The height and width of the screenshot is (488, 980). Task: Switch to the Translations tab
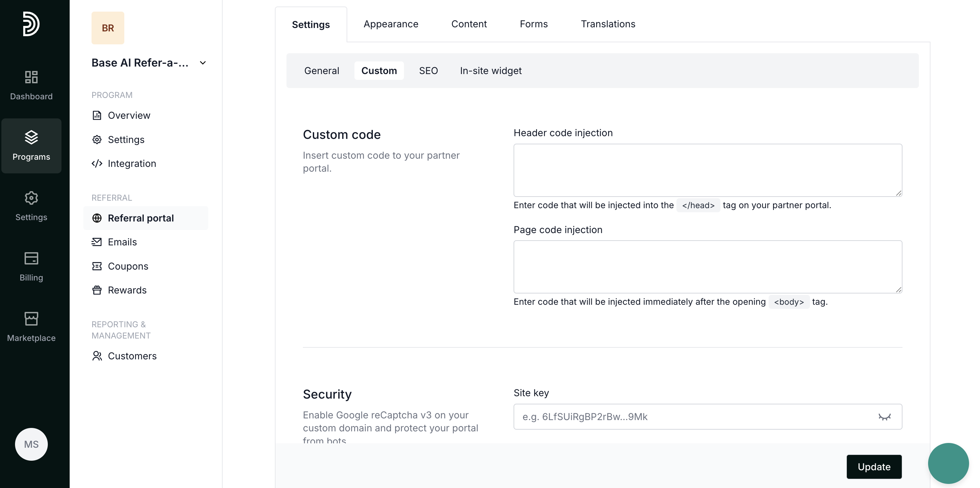click(x=607, y=24)
